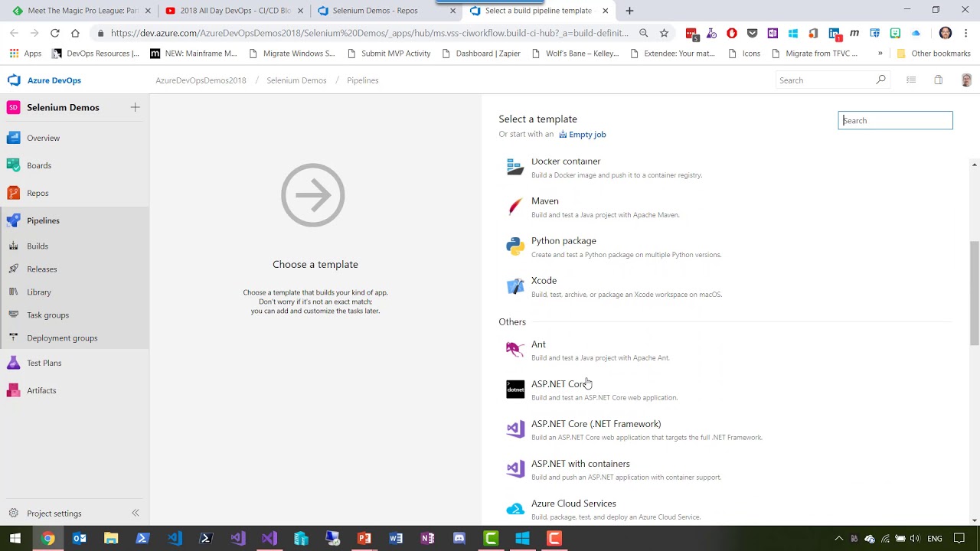Open user profile avatar in Azure DevOps header
Image resolution: width=980 pixels, height=551 pixels.
click(x=966, y=80)
